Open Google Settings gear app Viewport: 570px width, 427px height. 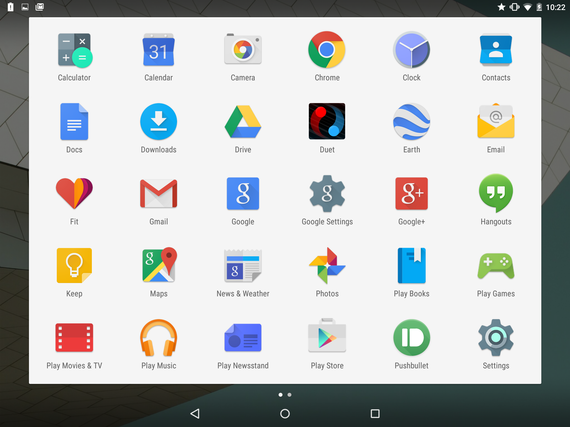coord(327,193)
